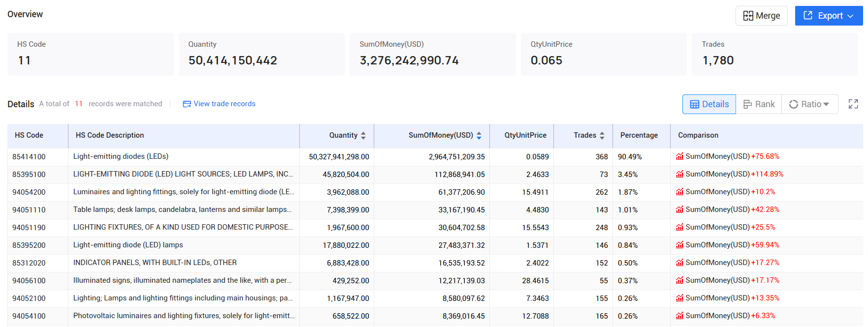868x327 pixels.
Task: Click comparison chart icon for HS 85312020
Action: (679, 263)
